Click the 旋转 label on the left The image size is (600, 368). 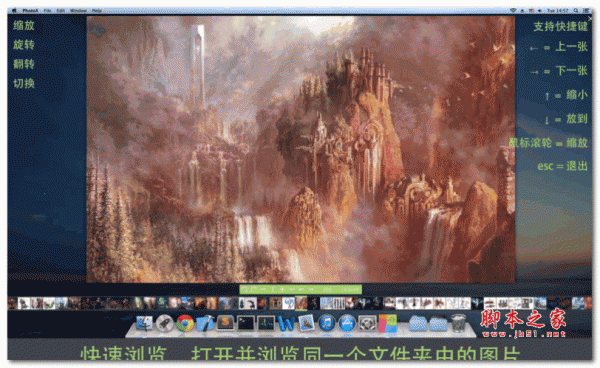pos(24,45)
